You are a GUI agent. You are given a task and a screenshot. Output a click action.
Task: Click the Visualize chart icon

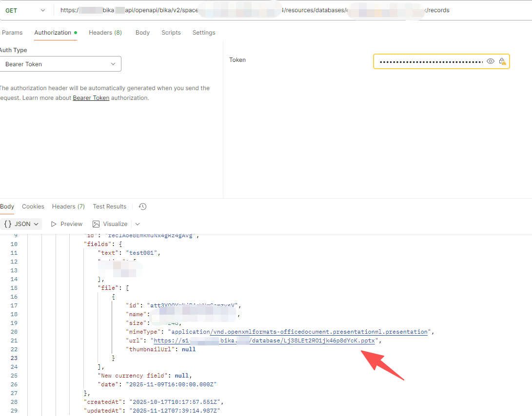96,224
